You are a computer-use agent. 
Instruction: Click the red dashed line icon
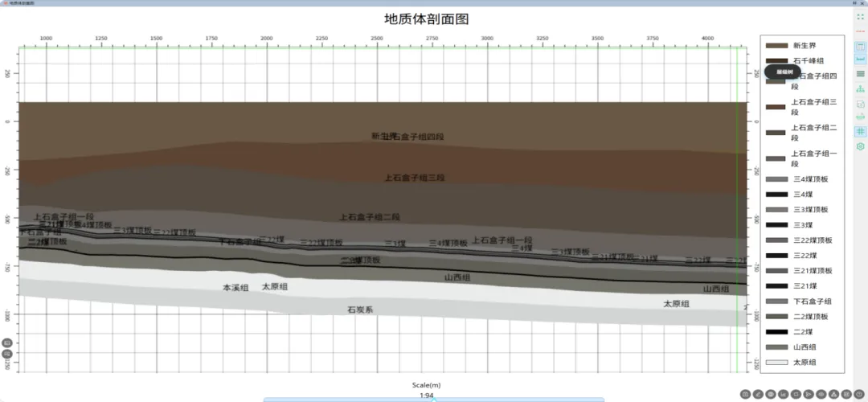click(x=860, y=31)
